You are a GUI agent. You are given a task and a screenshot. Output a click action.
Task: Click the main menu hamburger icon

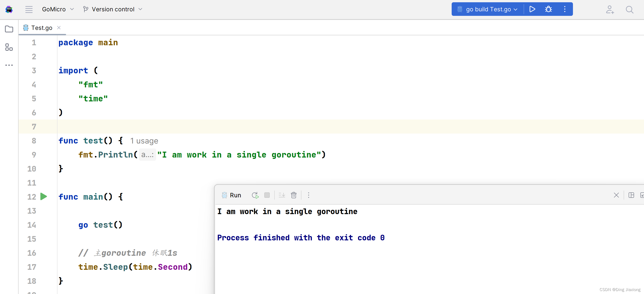tap(29, 9)
